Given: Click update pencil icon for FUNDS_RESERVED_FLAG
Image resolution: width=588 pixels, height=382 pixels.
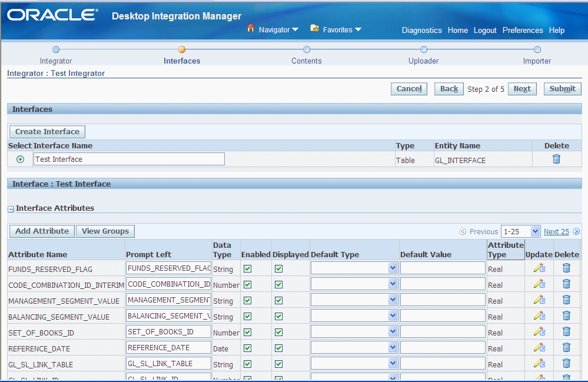Looking at the screenshot, I should (x=539, y=268).
